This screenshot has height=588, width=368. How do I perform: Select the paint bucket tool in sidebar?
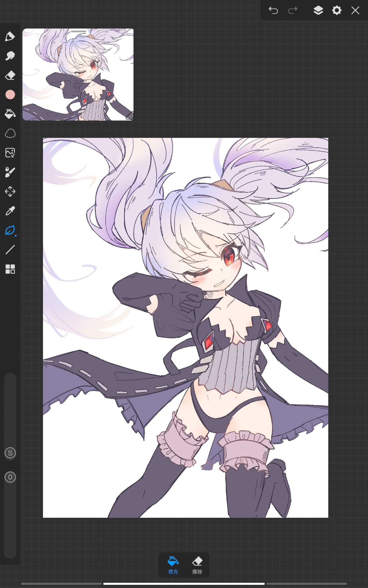[x=10, y=114]
